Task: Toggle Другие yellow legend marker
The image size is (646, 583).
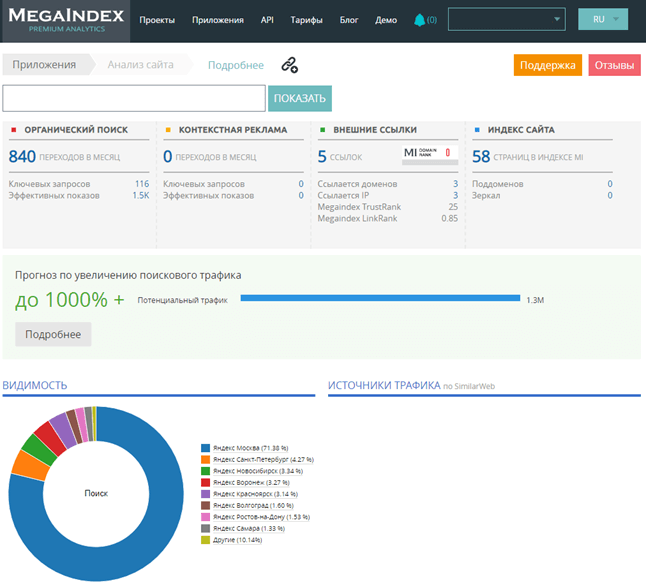Action: click(205, 540)
